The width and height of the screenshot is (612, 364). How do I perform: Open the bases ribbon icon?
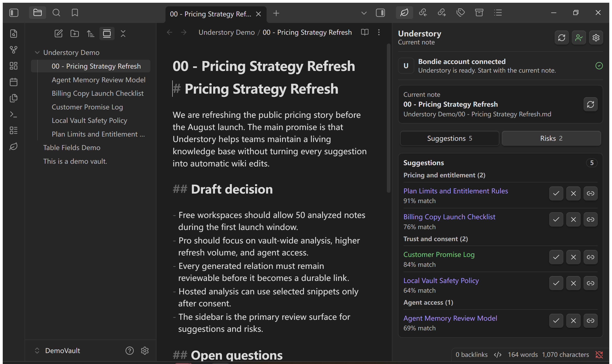(14, 130)
